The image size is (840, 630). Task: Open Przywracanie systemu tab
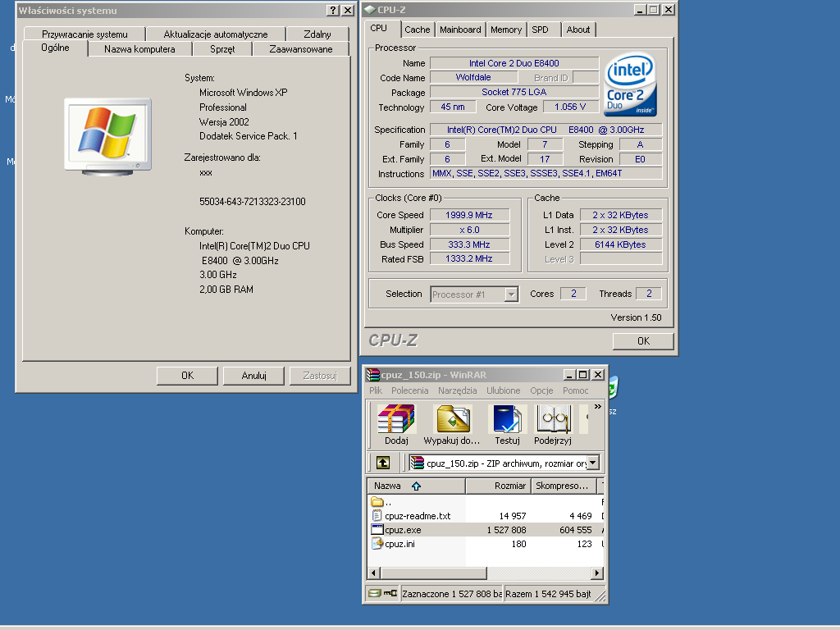point(84,34)
